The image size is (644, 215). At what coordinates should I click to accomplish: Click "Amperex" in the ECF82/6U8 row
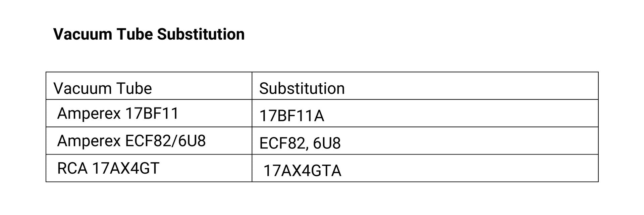89,141
